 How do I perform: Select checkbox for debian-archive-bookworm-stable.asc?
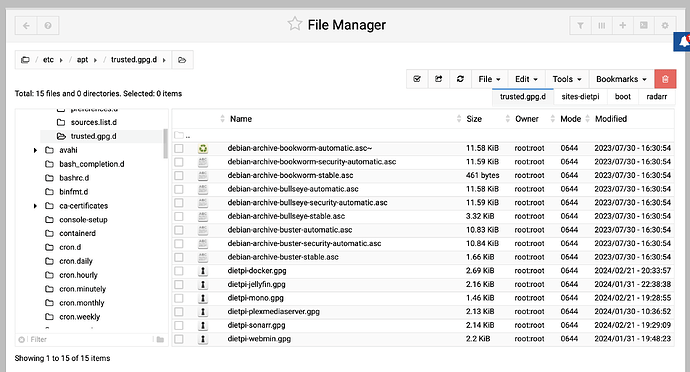pos(179,176)
